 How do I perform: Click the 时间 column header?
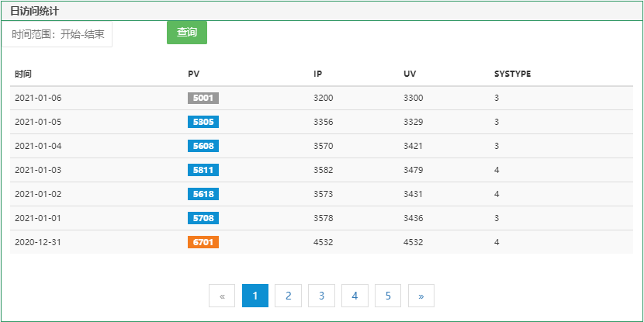[23, 74]
